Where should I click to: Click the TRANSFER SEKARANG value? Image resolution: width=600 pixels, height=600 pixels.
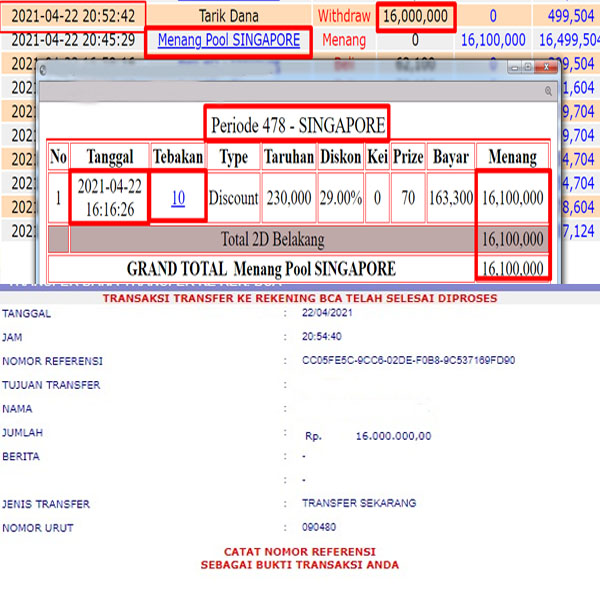(x=359, y=503)
